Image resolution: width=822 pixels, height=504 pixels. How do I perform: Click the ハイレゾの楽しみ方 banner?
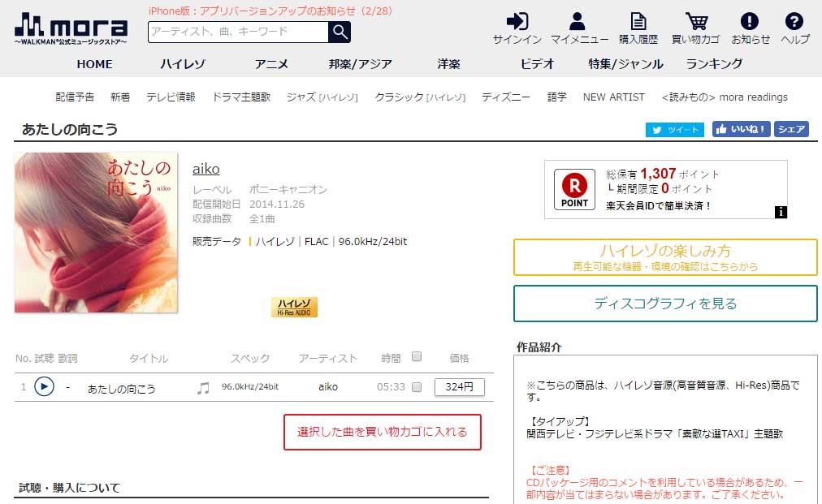point(665,257)
